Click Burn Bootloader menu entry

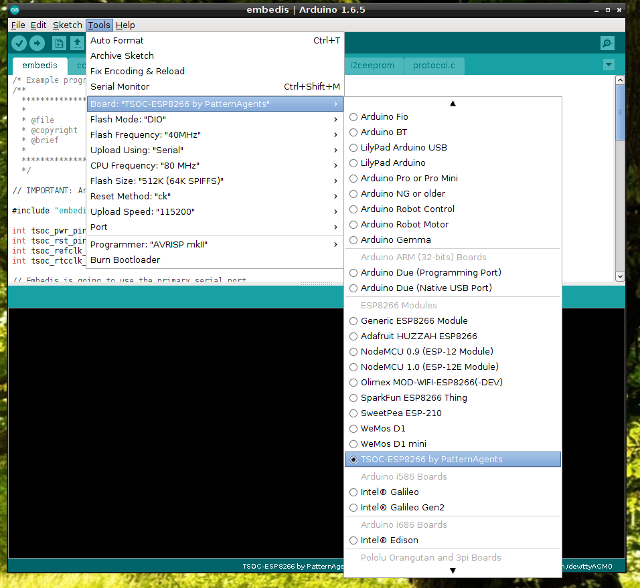click(x=215, y=260)
